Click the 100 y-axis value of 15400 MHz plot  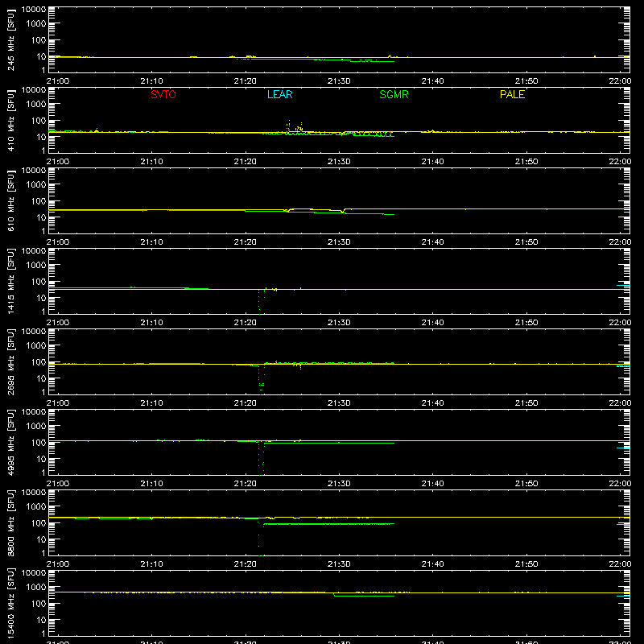coord(39,604)
